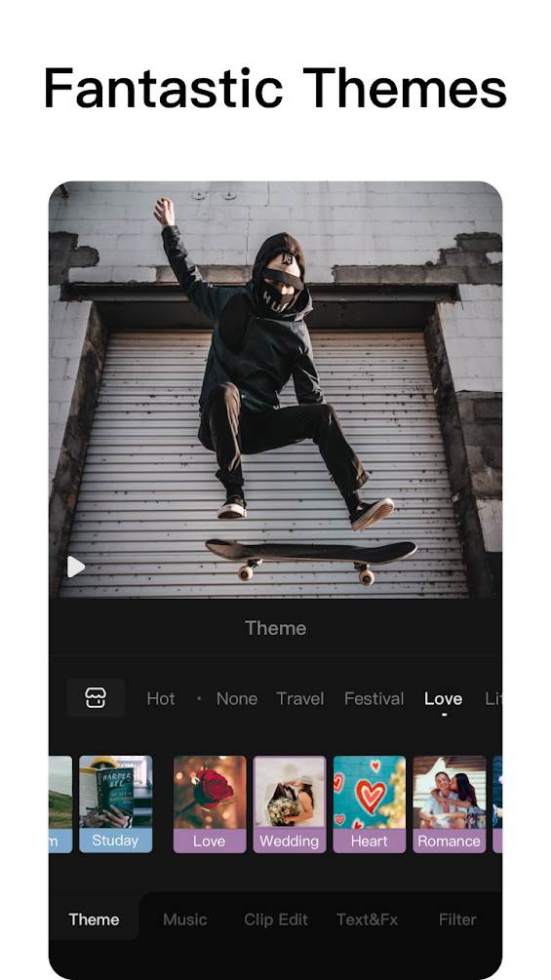
Task: Choose None theme category
Action: tap(237, 699)
